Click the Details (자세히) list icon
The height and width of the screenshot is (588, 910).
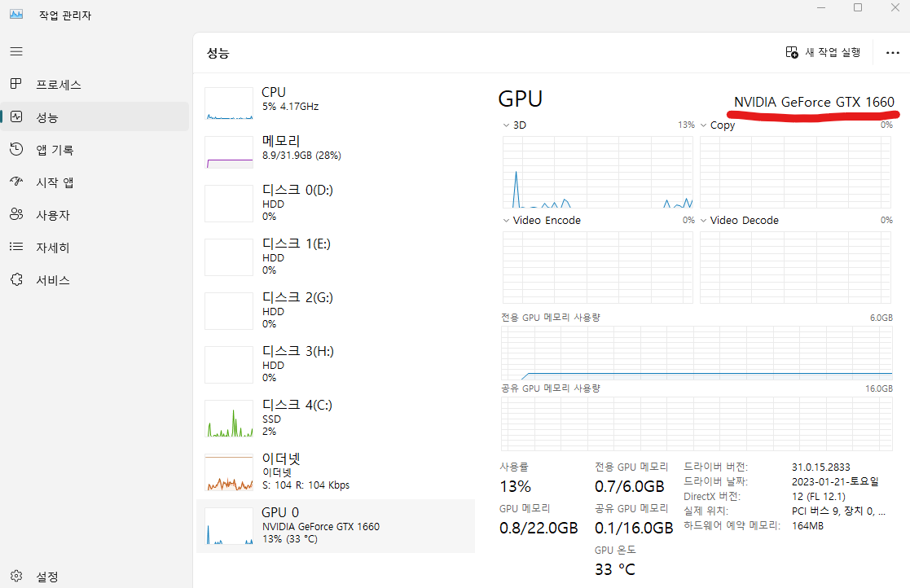pos(16,247)
